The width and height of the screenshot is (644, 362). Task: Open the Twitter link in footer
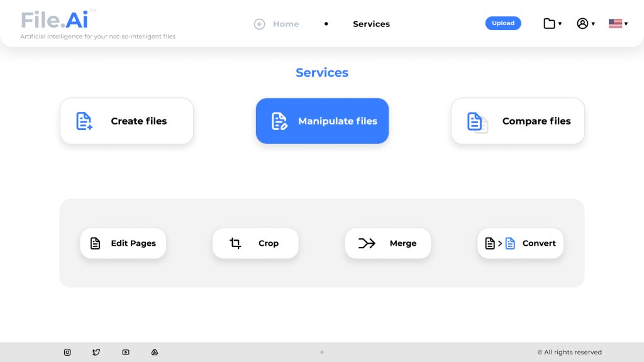coord(96,353)
